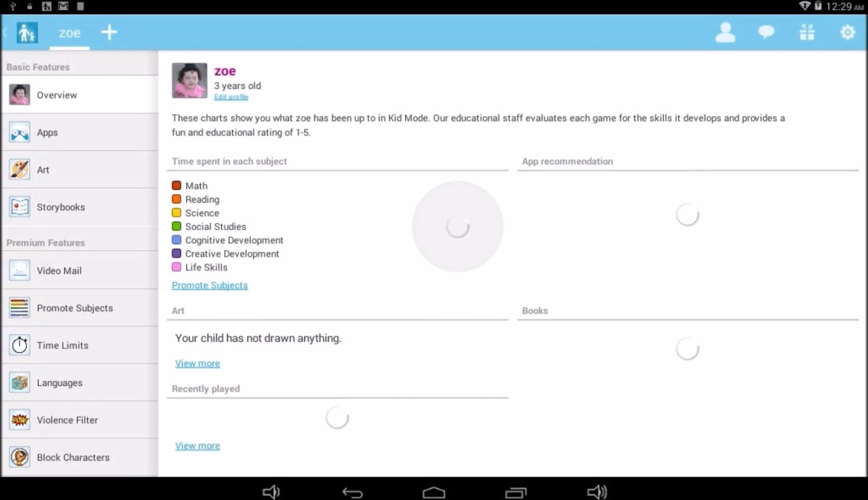Click View more under Recently played
Screen dimensions: 868x500
tap(198, 446)
